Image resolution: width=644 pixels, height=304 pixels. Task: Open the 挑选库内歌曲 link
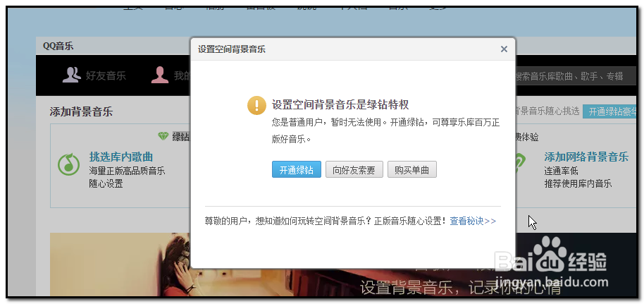click(x=121, y=157)
